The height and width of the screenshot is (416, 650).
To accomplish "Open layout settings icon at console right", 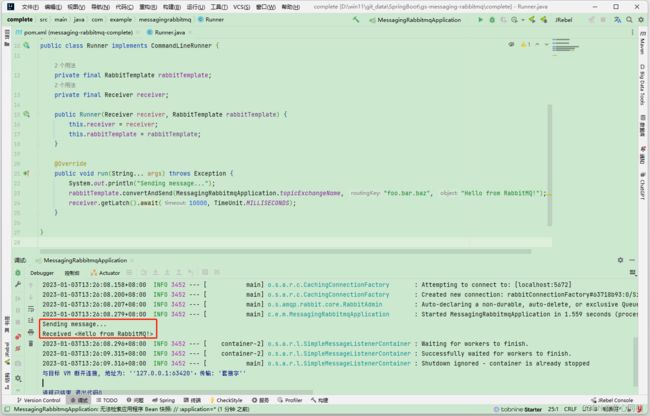I will (633, 272).
